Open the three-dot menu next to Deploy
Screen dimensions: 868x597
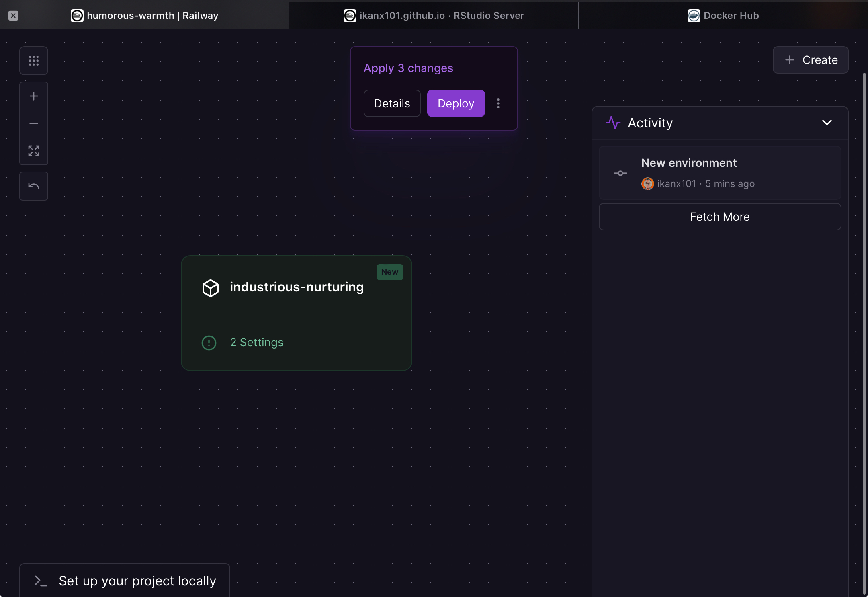498,103
